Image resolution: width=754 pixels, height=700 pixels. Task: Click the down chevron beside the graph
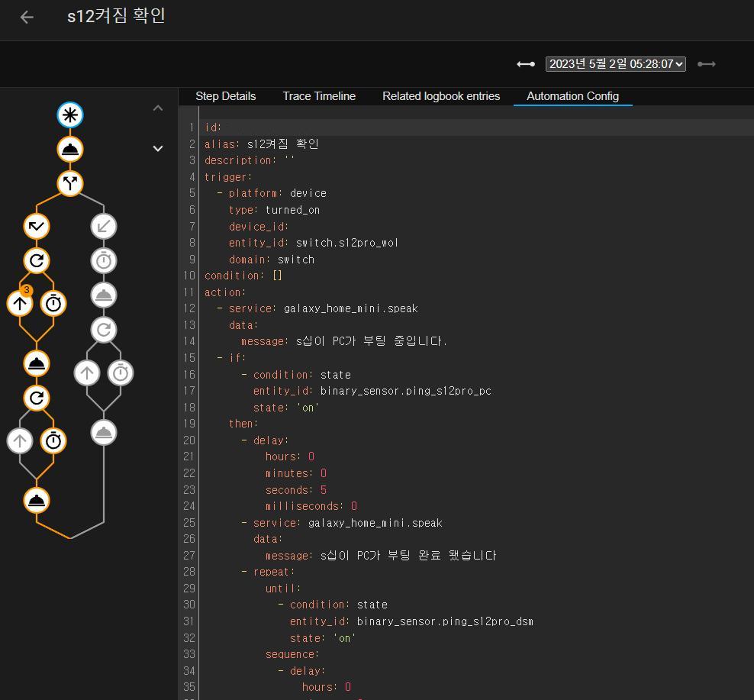tap(158, 149)
